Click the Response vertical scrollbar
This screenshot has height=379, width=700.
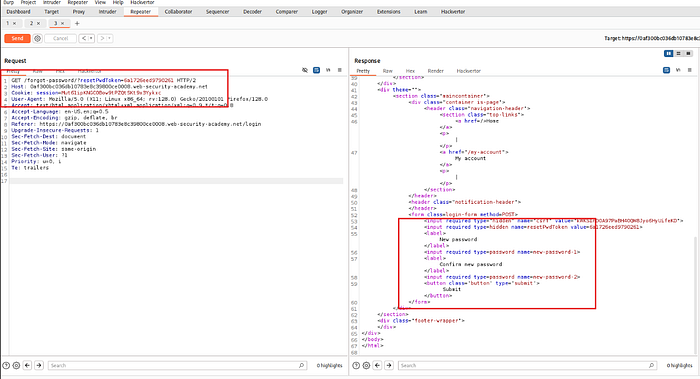[696, 295]
